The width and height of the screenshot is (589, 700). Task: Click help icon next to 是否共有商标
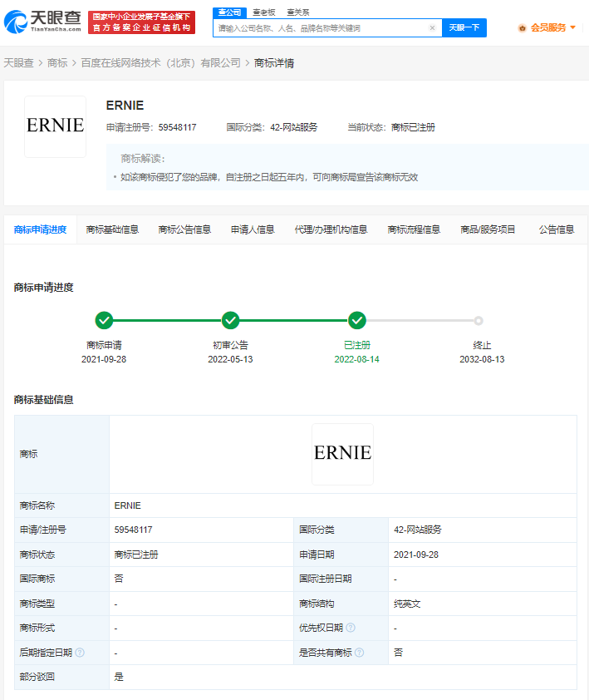pos(360,653)
